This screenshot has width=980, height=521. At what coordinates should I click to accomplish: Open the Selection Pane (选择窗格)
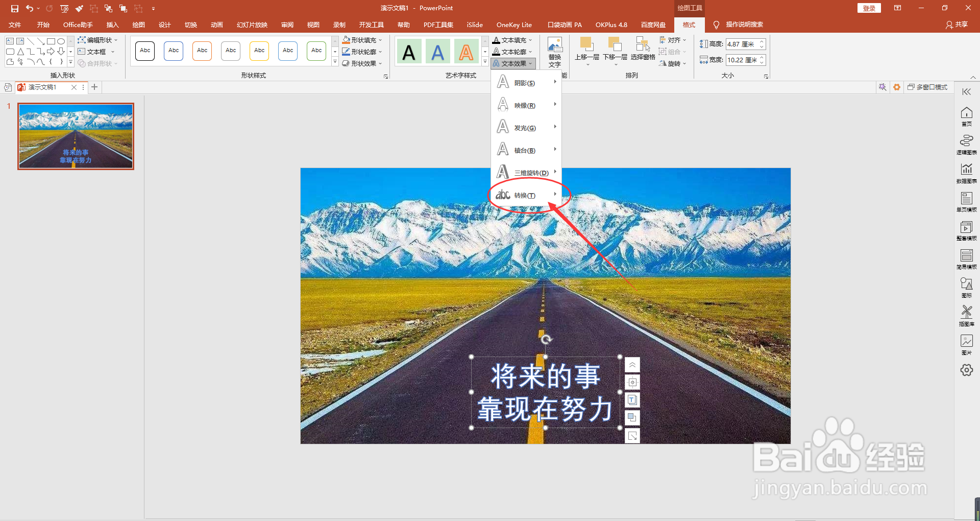(x=643, y=49)
